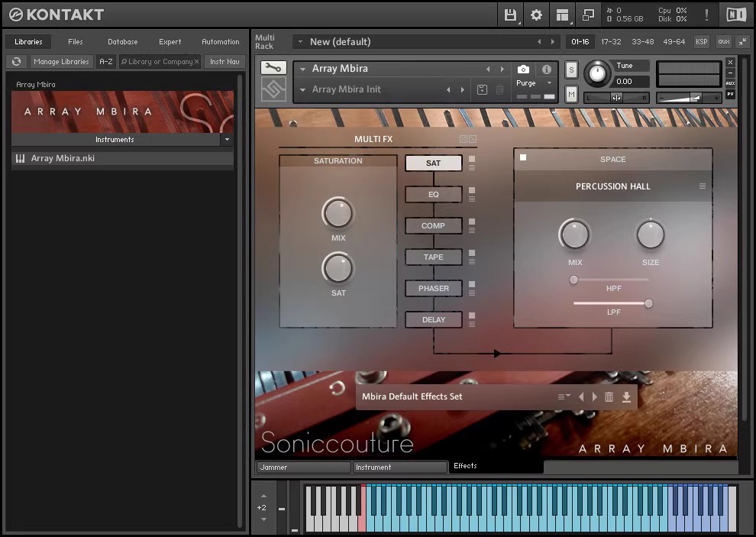
Task: Open instrument info icon
Action: (546, 70)
